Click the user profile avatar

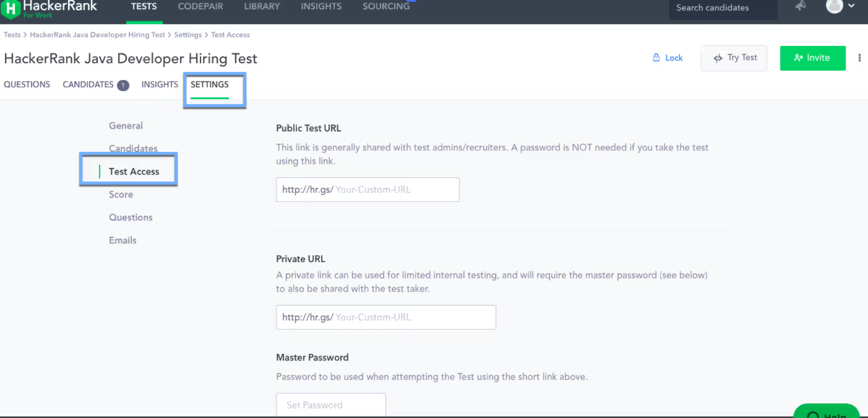click(x=834, y=6)
